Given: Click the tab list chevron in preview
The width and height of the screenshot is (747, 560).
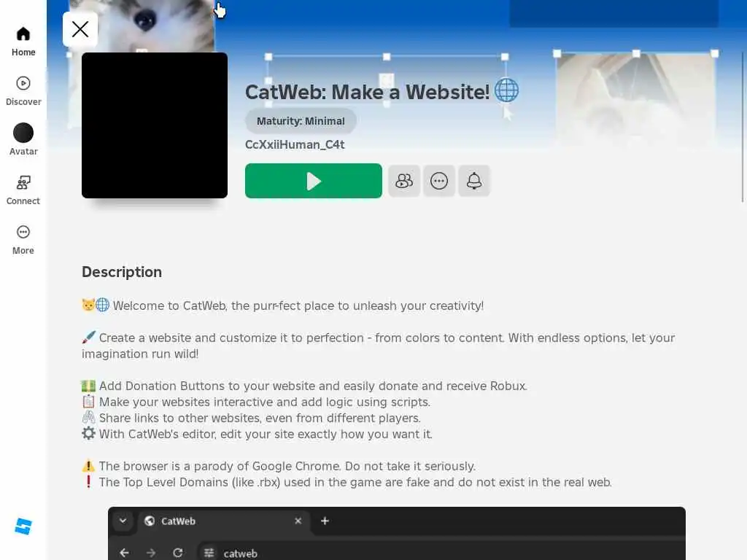Looking at the screenshot, I should [x=123, y=521].
